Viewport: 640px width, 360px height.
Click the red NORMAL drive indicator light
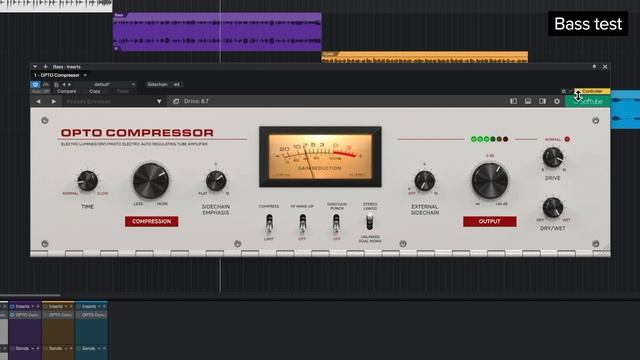click(x=567, y=139)
